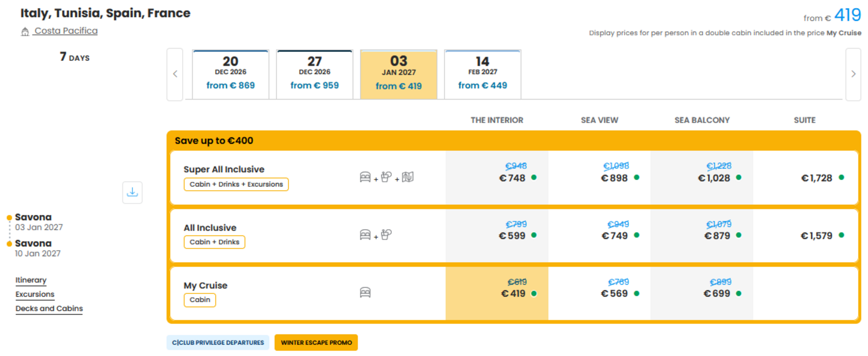Image resolution: width=868 pixels, height=356 pixels.
Task: Click ship icon next to Costa Pacifica
Action: [x=25, y=32]
